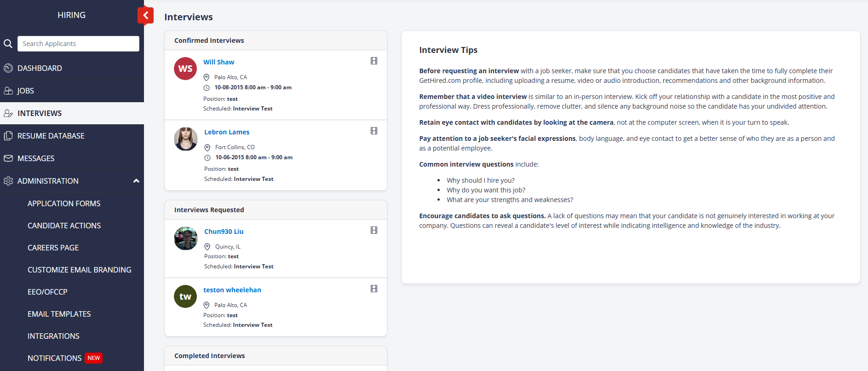Collapse the Administration menu section

(x=136, y=181)
